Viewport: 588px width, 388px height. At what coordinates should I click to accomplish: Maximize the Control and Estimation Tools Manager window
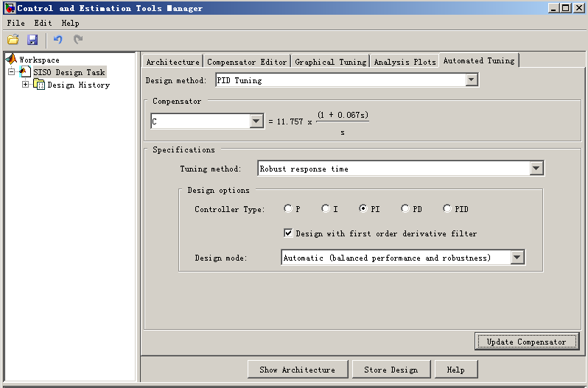(x=565, y=8)
